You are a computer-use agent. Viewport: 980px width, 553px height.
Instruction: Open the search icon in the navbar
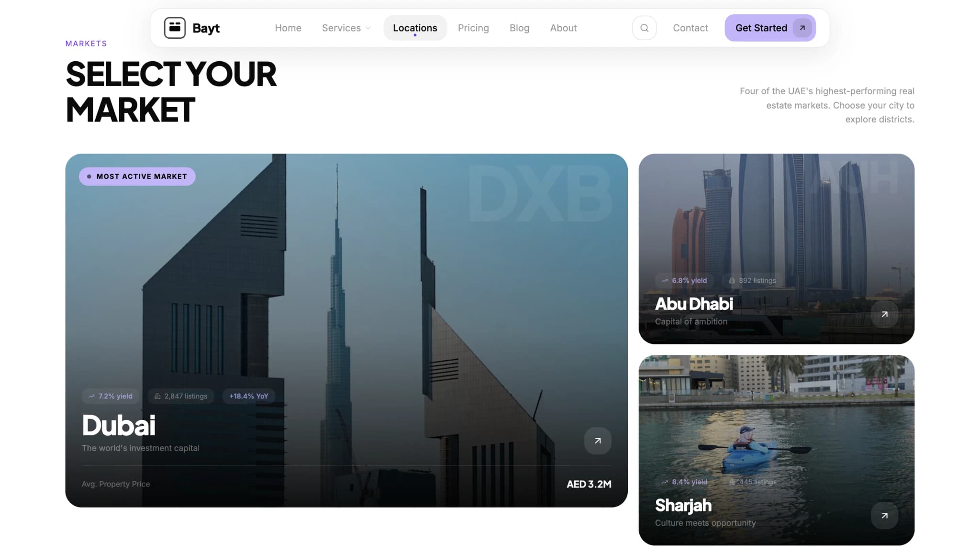pos(644,28)
